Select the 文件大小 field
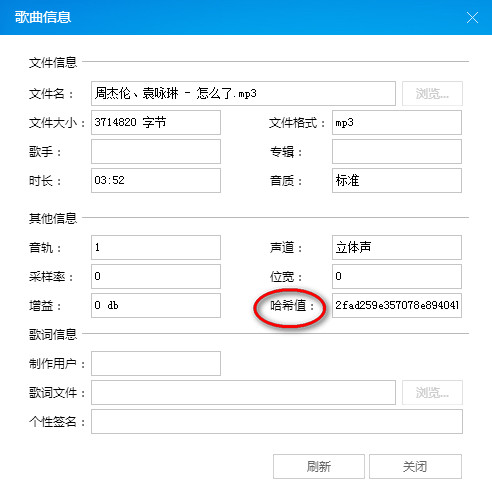Viewport: 492px width, 497px height. [x=156, y=122]
